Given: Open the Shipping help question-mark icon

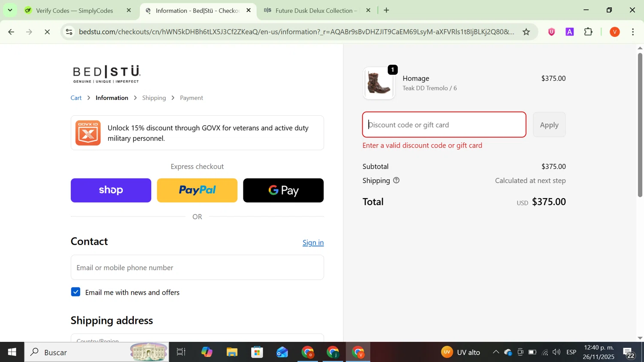Looking at the screenshot, I should click(396, 181).
